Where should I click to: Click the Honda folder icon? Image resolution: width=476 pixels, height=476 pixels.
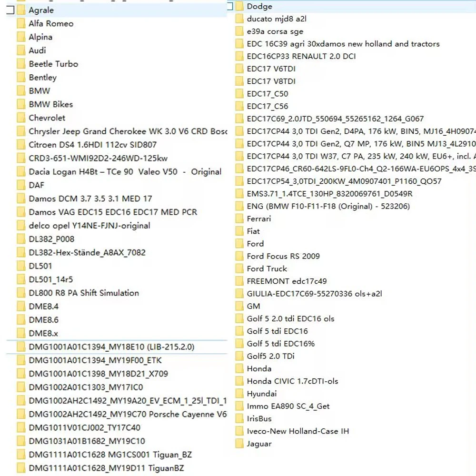tap(239, 368)
